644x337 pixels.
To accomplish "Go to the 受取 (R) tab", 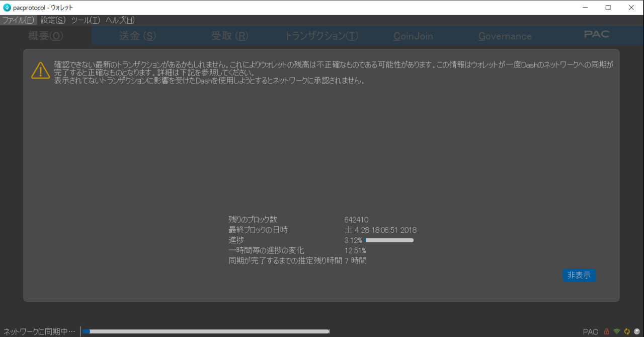I will (229, 36).
